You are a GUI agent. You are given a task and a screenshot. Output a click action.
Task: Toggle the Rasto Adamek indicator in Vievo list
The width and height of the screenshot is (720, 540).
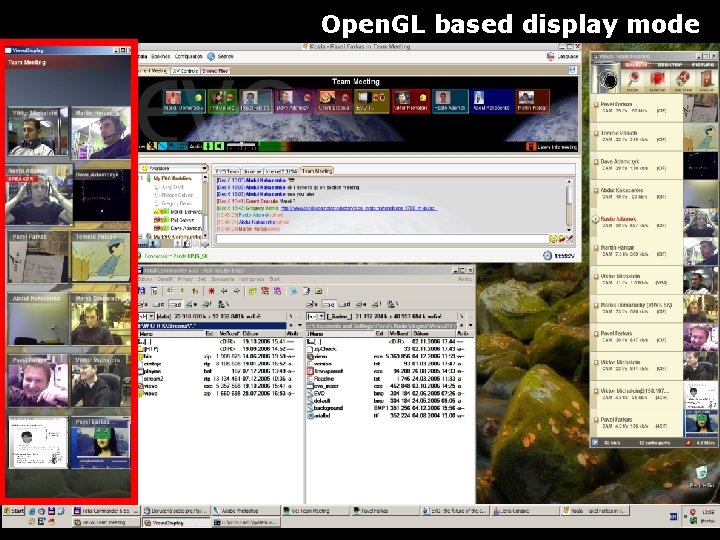coord(596,219)
